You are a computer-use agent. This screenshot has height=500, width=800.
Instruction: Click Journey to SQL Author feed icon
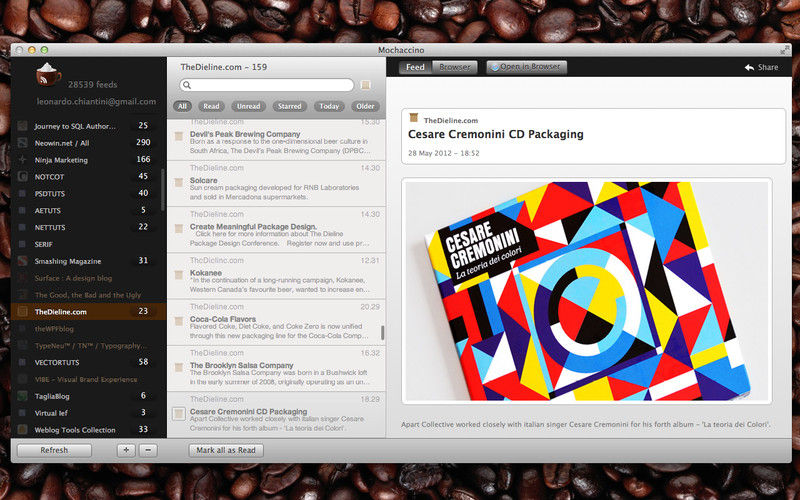(x=22, y=126)
